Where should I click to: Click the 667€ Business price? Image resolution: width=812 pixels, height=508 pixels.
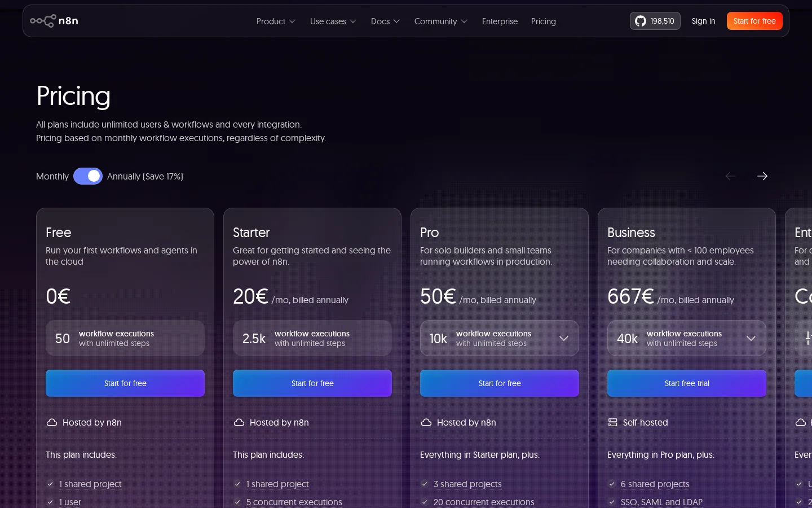tap(630, 296)
